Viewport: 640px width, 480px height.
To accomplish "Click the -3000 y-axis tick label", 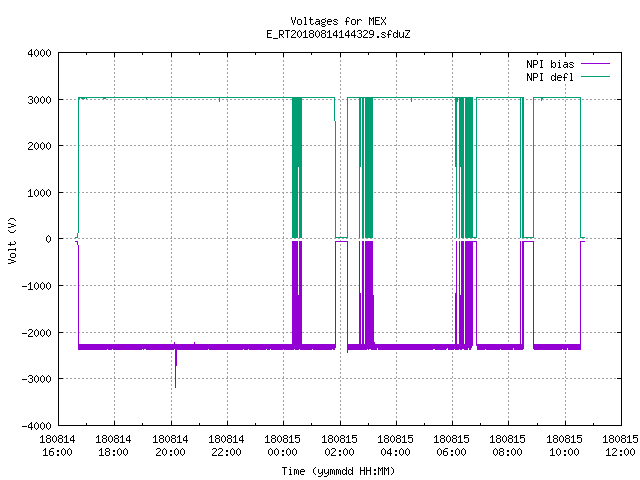I will (36, 379).
